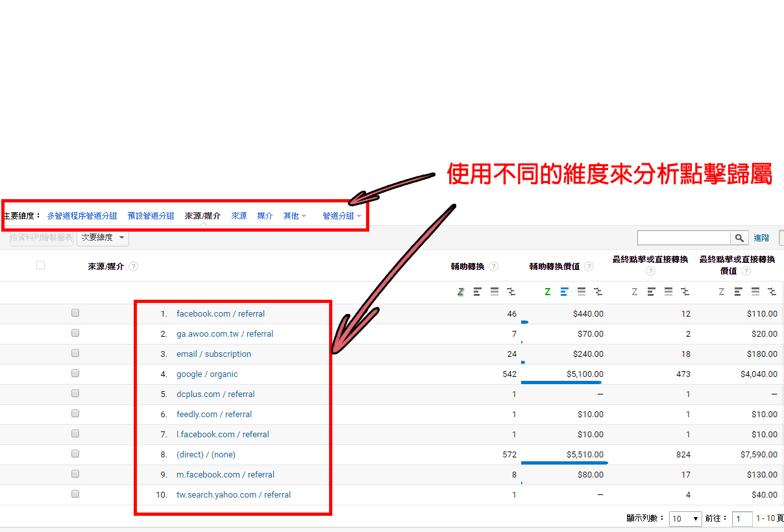Click the green Z icon under 輔助轉換價值

[x=548, y=292]
